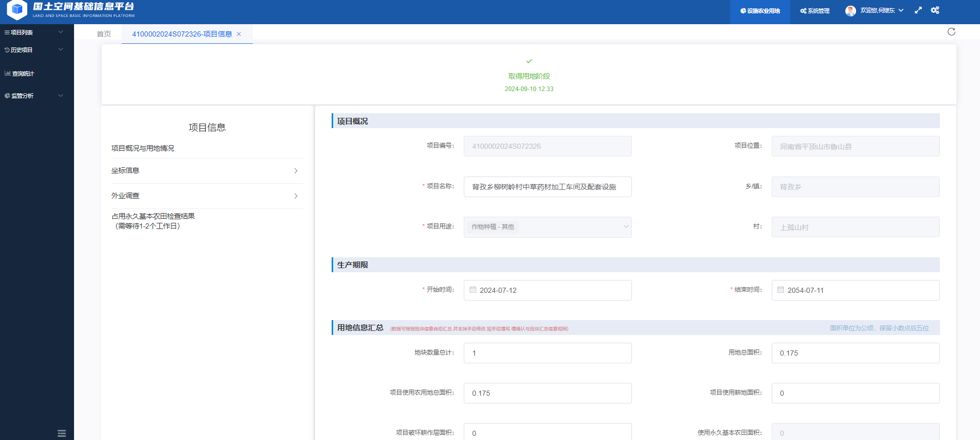Open the settings gears icon
Image resolution: width=980 pixels, height=440 pixels.
click(935, 10)
